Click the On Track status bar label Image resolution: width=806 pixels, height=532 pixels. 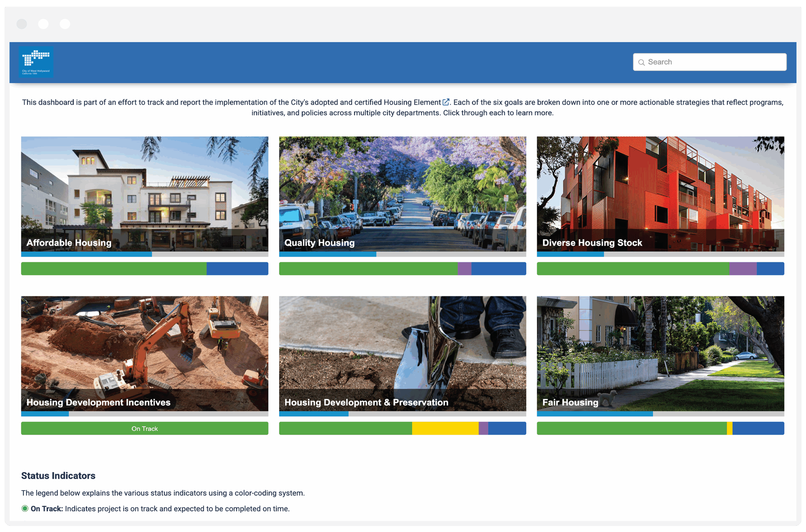point(145,428)
